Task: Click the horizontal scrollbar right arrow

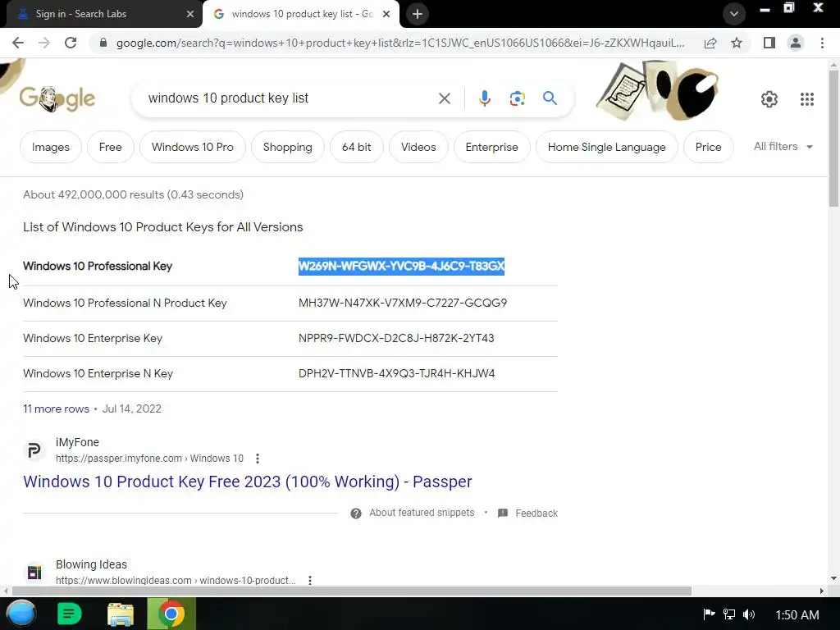Action: point(822,591)
